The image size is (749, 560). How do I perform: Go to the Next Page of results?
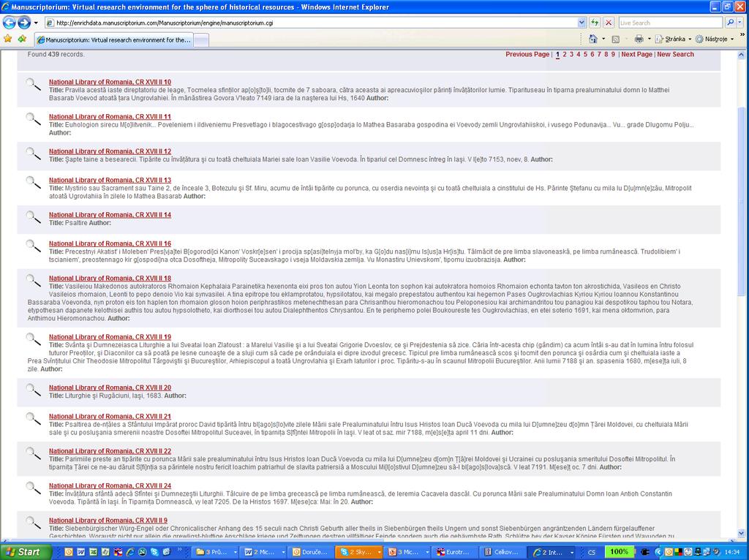[637, 54]
